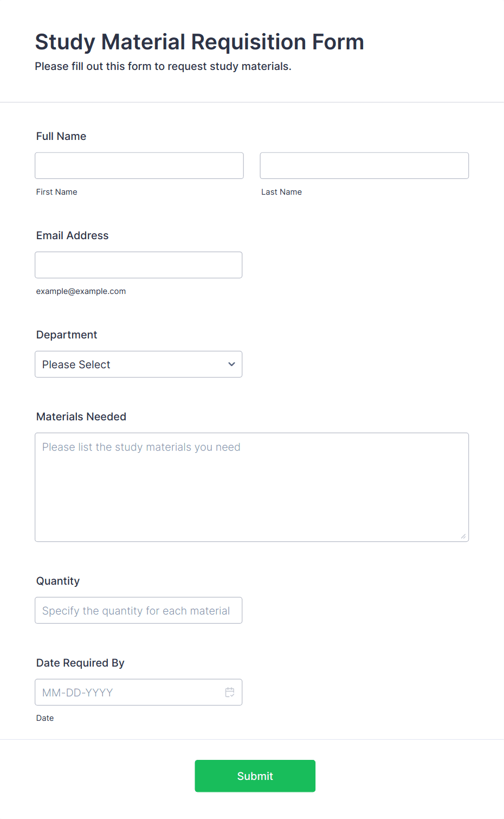Click the First Name sublabel

tap(57, 192)
